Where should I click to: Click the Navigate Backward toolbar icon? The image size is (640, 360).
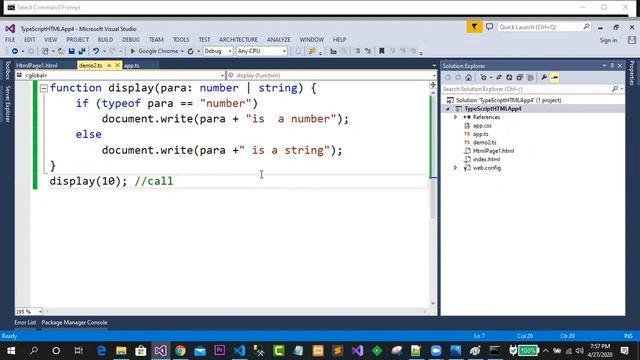pyautogui.click(x=15, y=51)
